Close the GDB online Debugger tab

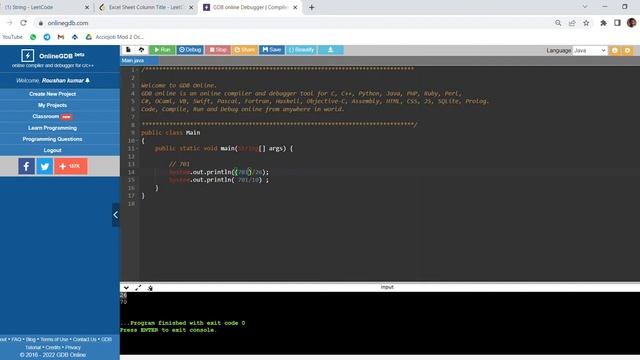pyautogui.click(x=295, y=7)
